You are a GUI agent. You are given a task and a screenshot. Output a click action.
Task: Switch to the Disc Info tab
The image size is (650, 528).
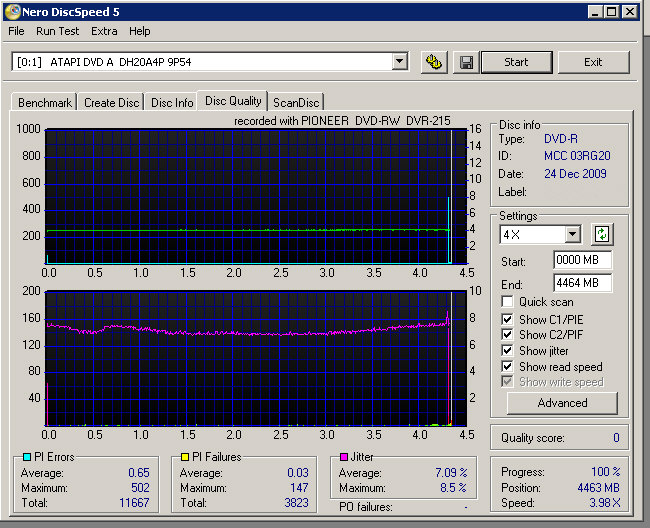172,102
